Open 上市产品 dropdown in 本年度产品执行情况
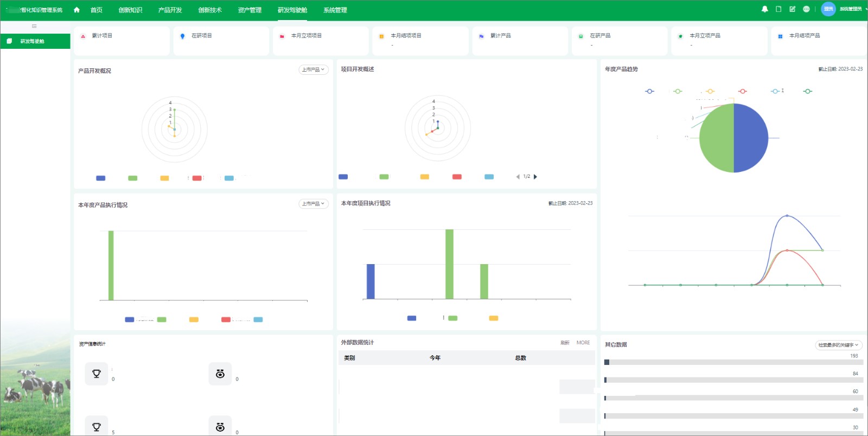This screenshot has width=868, height=436. point(314,204)
